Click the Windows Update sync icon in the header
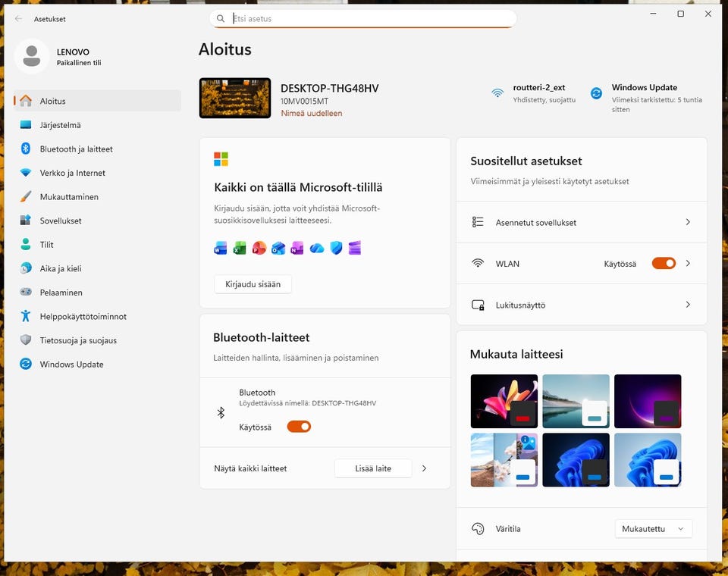The width and height of the screenshot is (728, 576). click(596, 93)
